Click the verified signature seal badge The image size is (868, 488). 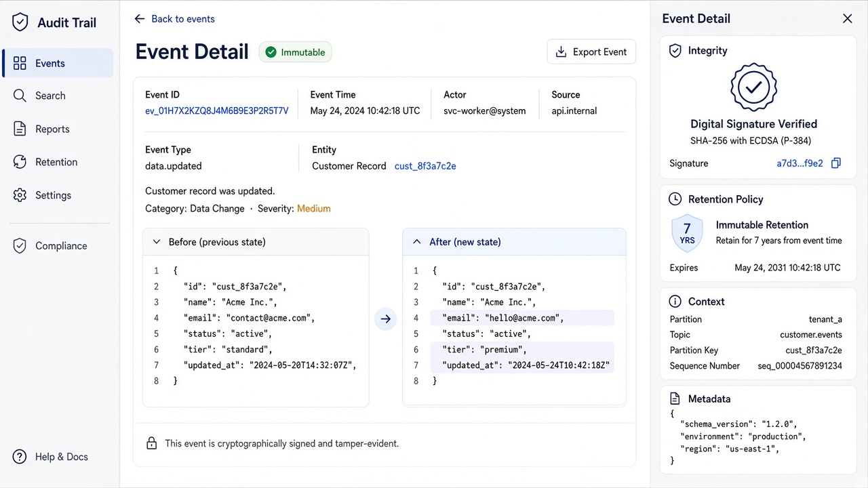[x=753, y=87]
